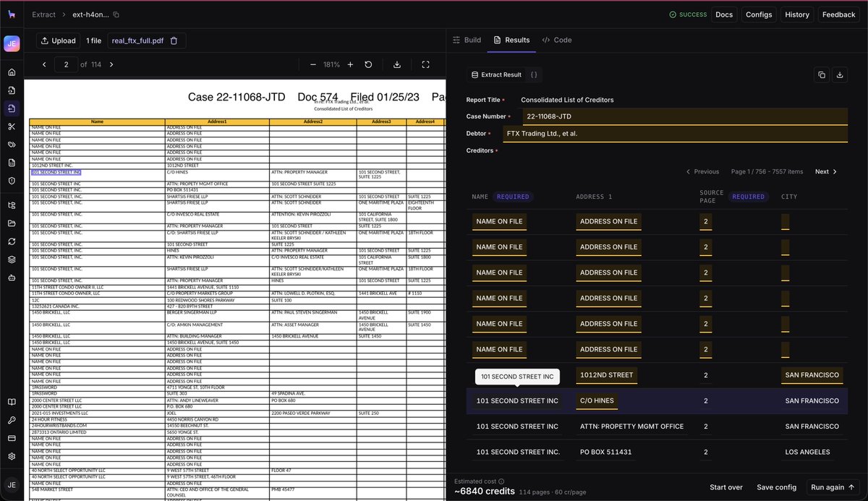Open the tag Classify icon in sidebar
The height and width of the screenshot is (501, 868).
coord(12,145)
